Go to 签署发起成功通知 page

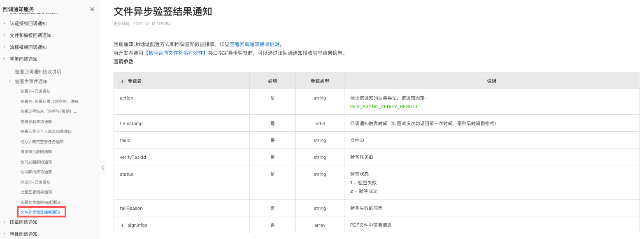[x=36, y=122]
